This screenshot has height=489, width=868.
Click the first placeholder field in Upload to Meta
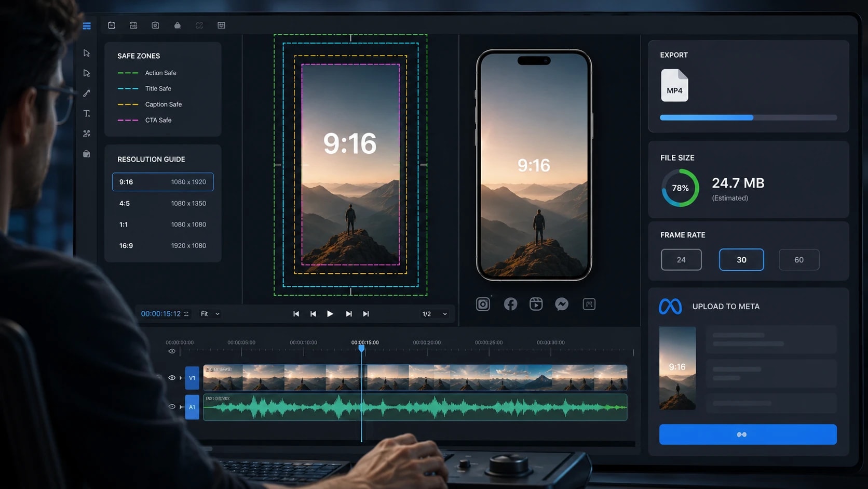point(771,339)
